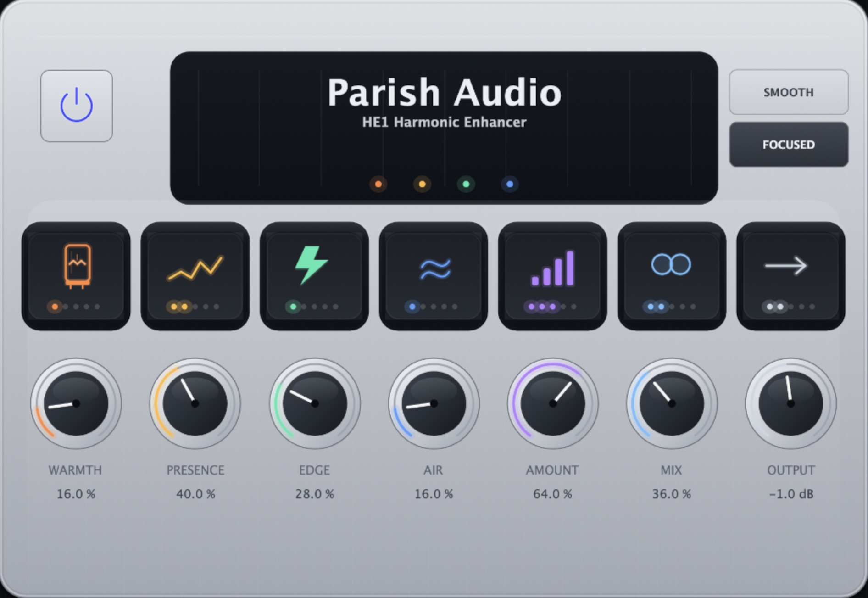Adjust the WARMTH knob
The height and width of the screenshot is (598, 868).
pos(76,403)
